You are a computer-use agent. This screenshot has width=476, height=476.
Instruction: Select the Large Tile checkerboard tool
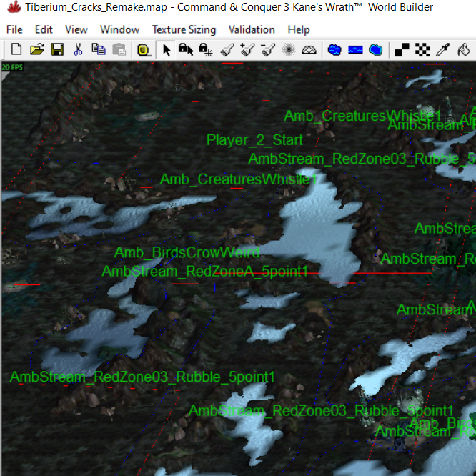click(x=422, y=49)
